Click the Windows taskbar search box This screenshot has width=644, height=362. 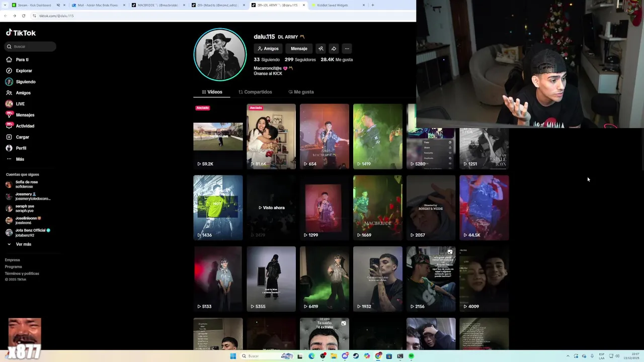pyautogui.click(x=266, y=356)
